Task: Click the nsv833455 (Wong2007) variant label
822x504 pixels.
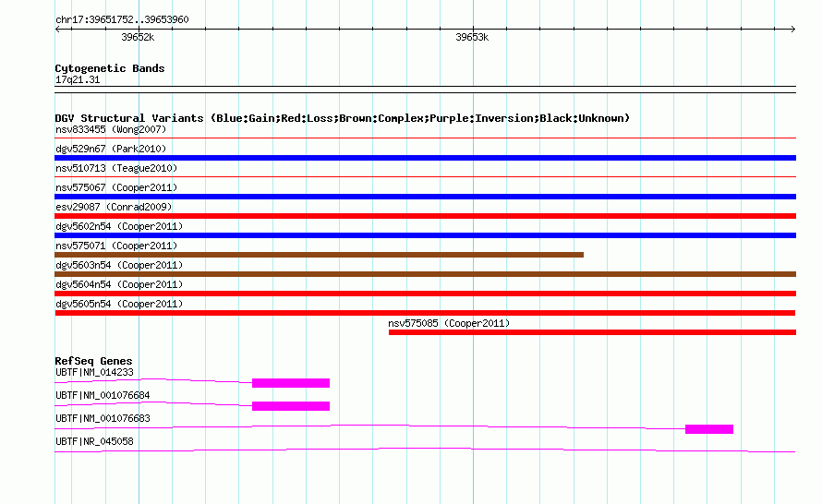Action: [111, 129]
